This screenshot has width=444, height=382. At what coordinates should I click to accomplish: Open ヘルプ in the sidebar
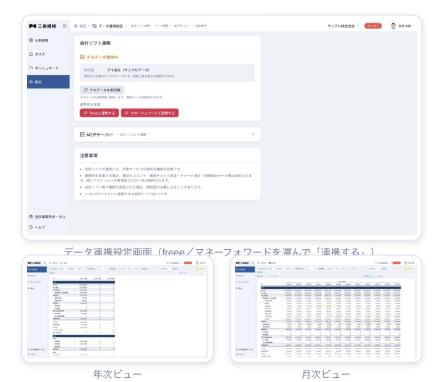pos(37,227)
